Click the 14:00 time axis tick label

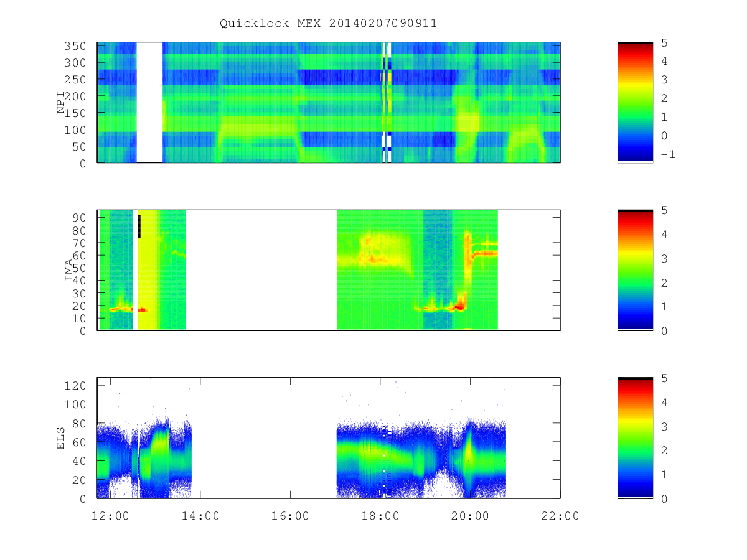pyautogui.click(x=200, y=516)
